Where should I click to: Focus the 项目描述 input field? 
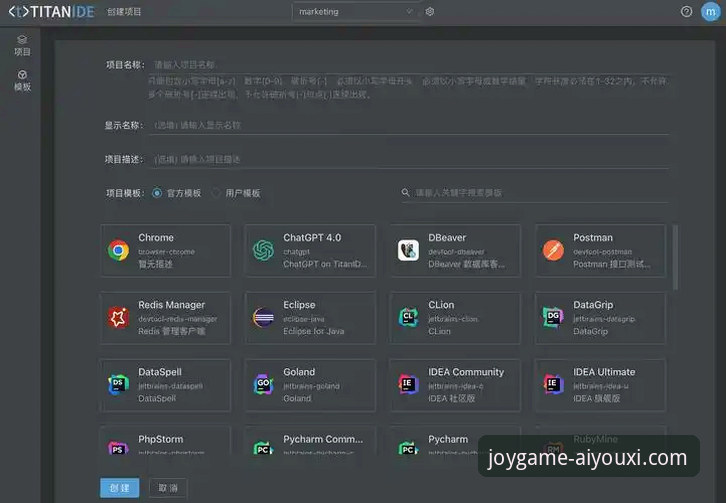click(x=409, y=159)
